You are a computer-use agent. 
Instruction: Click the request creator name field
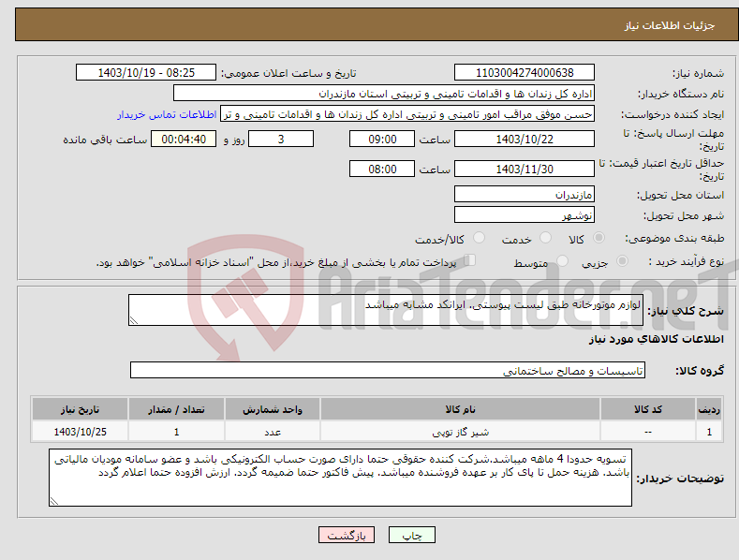(407, 114)
